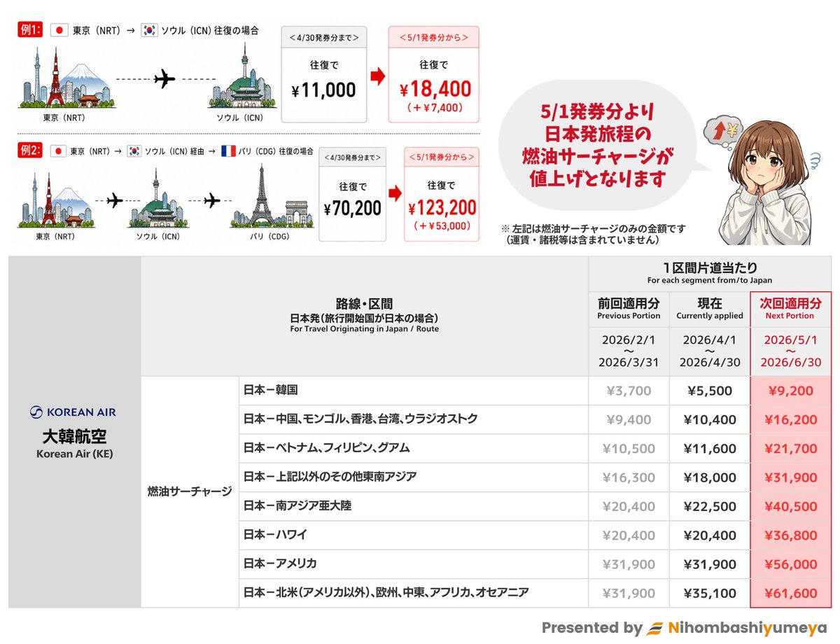The height and width of the screenshot is (644, 840).
Task: Click the 大韓航空 Korean Air (KE) label
Action: [74, 444]
